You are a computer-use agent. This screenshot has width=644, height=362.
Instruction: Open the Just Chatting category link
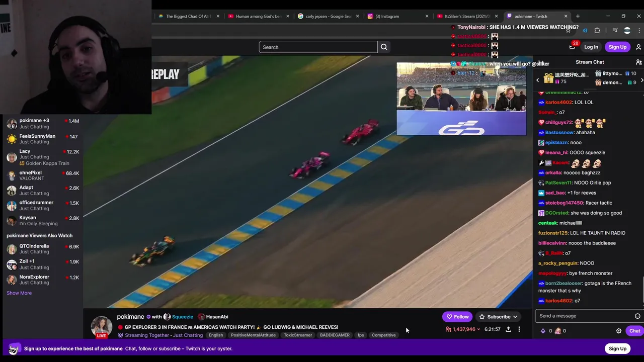188,335
